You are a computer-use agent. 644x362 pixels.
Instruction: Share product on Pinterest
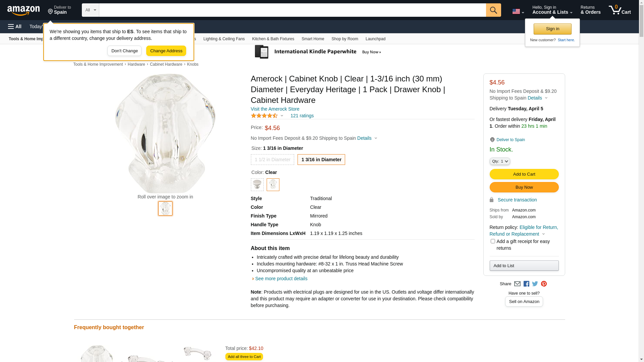pyautogui.click(x=544, y=284)
